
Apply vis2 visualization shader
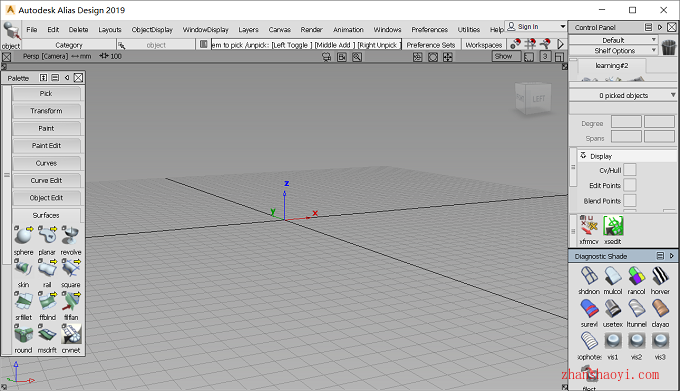pyautogui.click(x=636, y=342)
